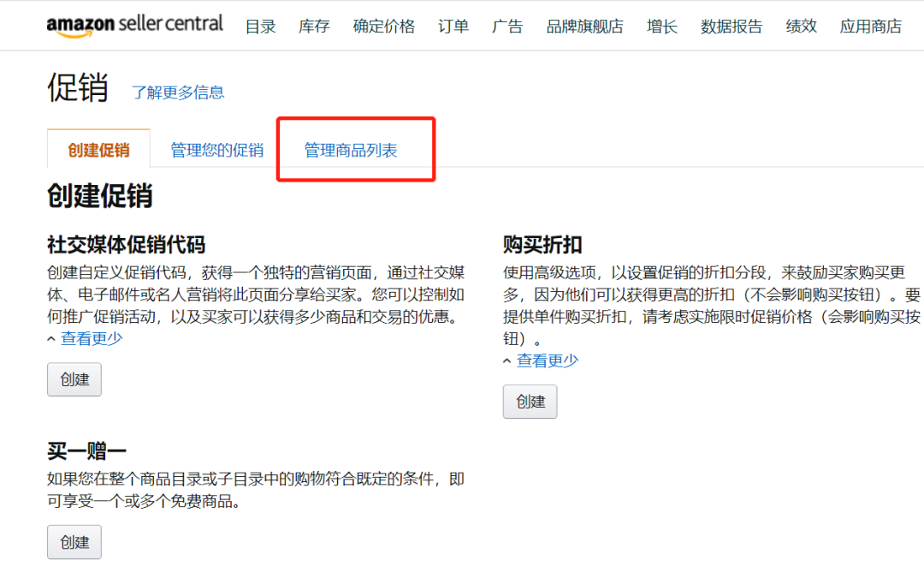Click 创建 for 购买折扣
This screenshot has width=924, height=566.
tap(530, 401)
